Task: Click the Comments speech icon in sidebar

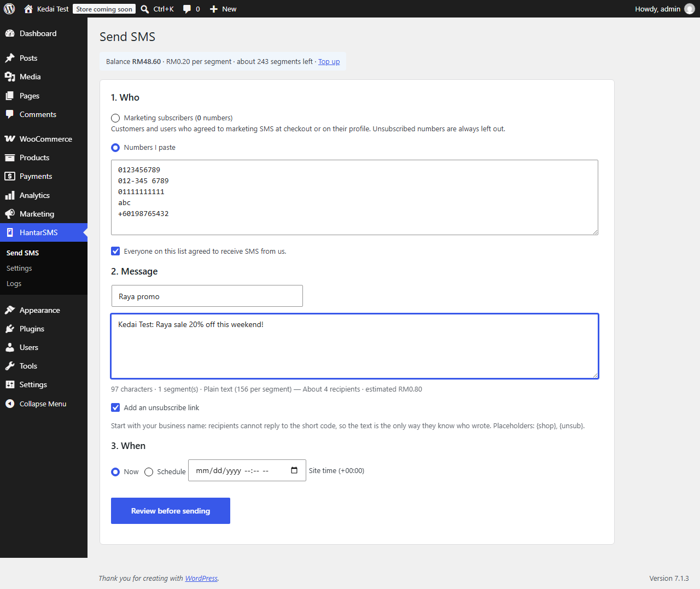Action: point(10,114)
